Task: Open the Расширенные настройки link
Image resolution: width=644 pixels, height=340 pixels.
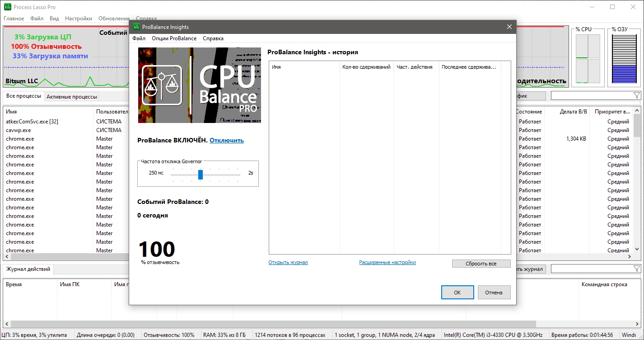Action: [x=387, y=262]
